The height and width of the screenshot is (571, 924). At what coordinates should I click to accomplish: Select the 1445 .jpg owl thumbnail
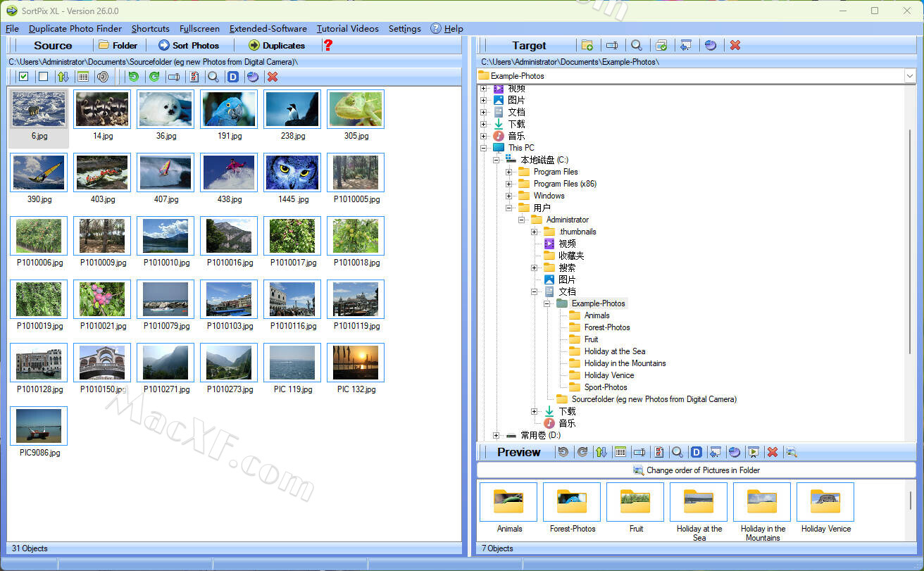click(292, 172)
